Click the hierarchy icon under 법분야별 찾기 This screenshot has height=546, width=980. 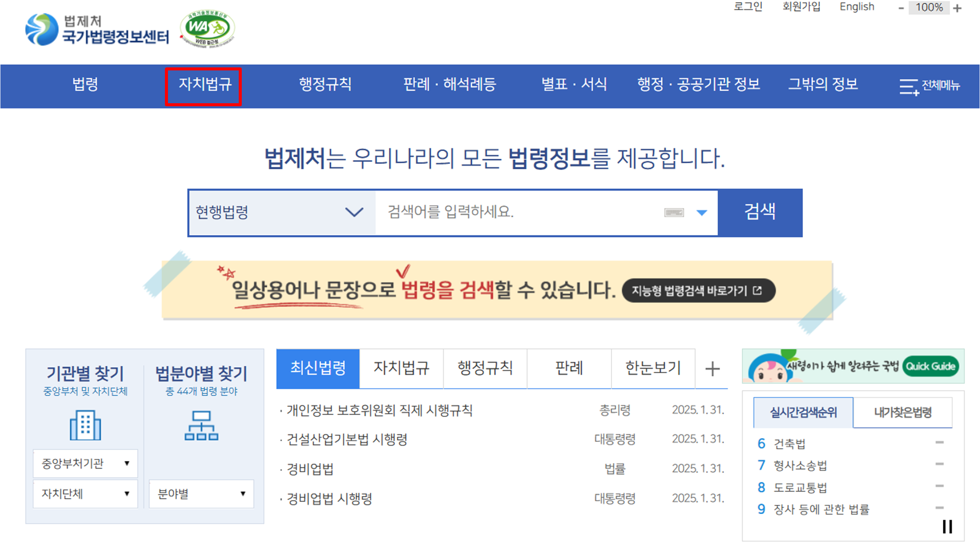[x=201, y=425]
